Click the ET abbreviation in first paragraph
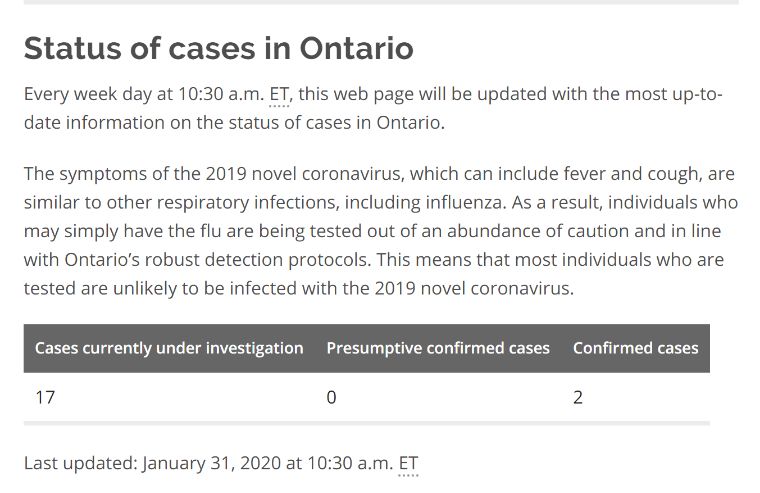 [x=279, y=94]
